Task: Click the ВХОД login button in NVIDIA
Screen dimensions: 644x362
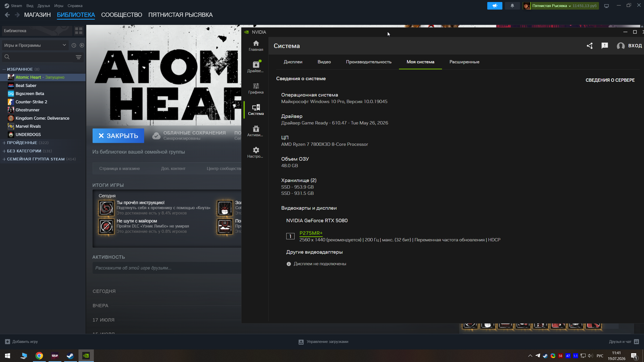Action: coord(629,46)
